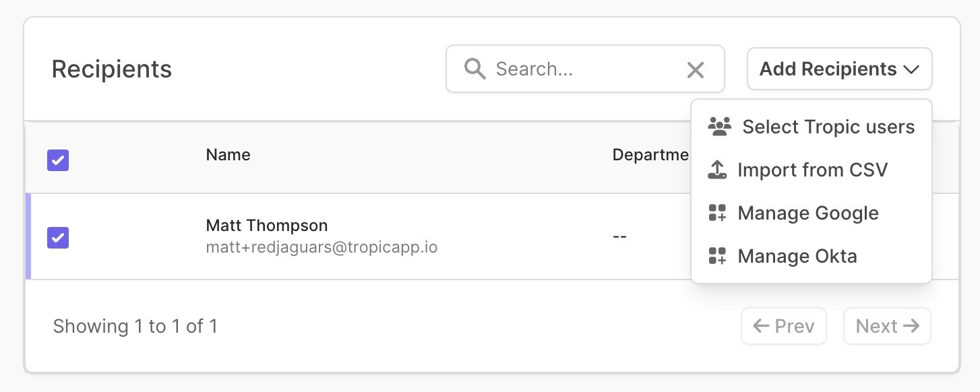Uncheck Matt Thompson's row checkbox
Screen dimensions: 980x392
tap(58, 238)
